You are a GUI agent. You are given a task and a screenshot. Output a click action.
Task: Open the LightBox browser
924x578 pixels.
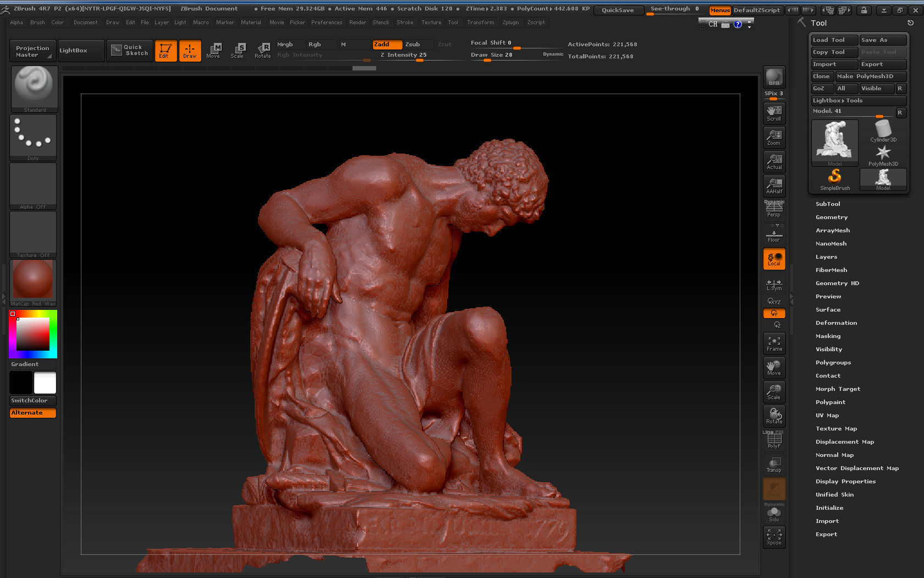pyautogui.click(x=80, y=51)
